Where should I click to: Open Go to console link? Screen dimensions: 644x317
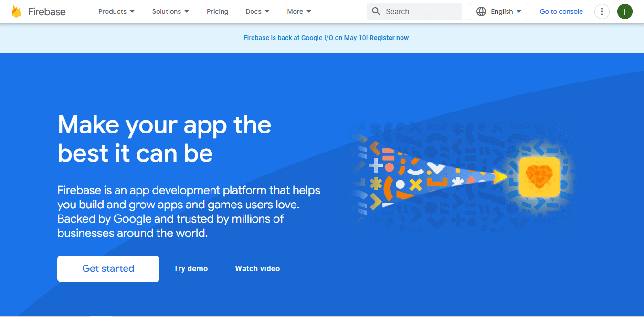point(561,11)
